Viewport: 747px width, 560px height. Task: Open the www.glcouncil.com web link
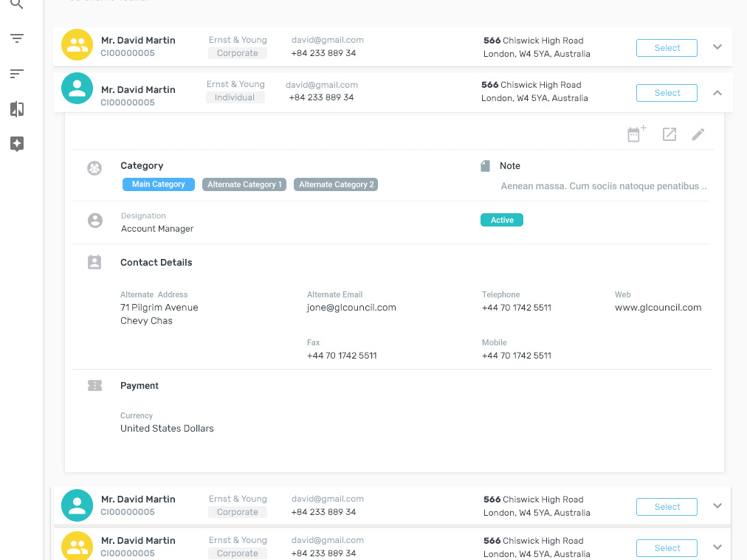pyautogui.click(x=658, y=308)
